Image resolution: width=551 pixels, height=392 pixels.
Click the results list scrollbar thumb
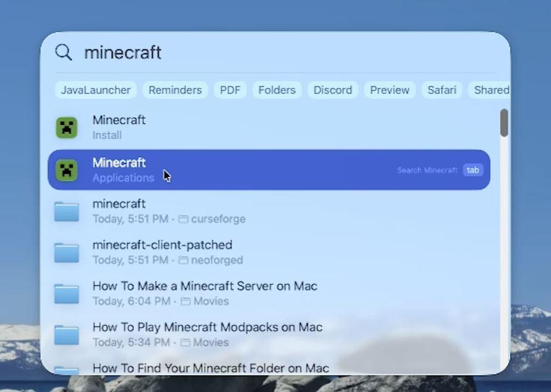tap(504, 123)
